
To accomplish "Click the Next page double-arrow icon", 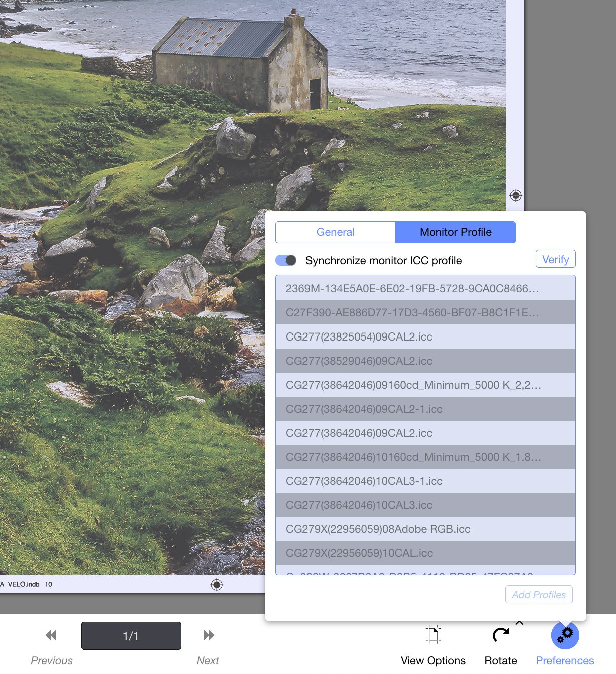I will coord(209,635).
